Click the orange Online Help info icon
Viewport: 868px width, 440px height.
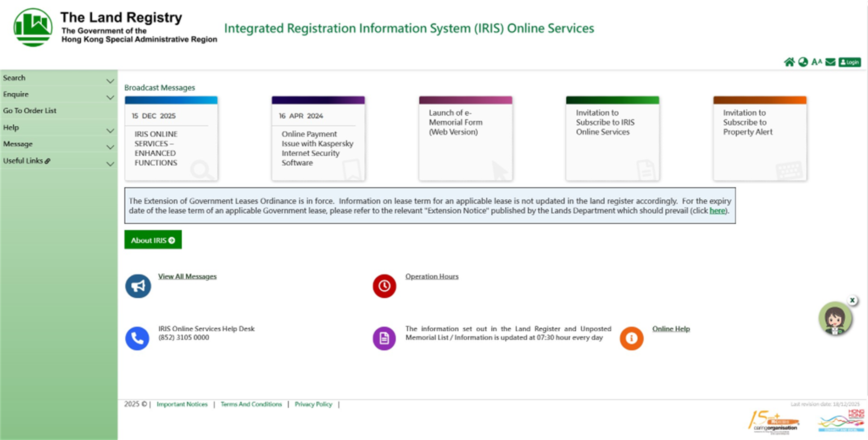(x=632, y=338)
